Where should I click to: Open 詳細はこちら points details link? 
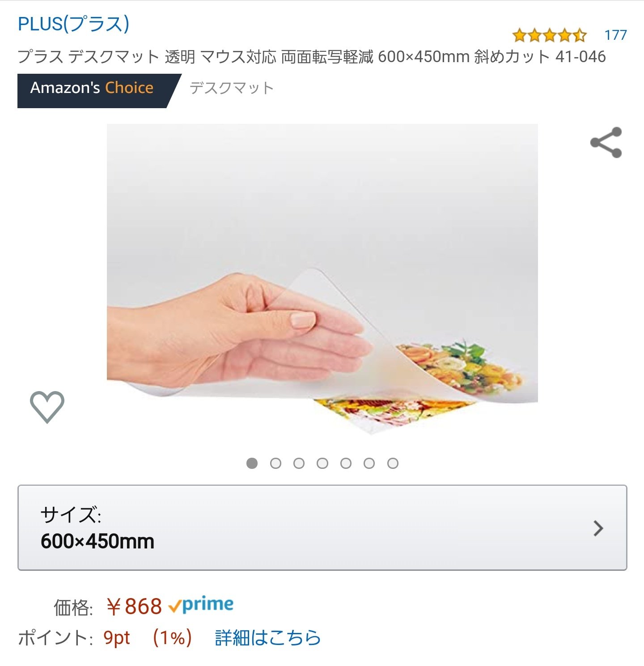click(268, 638)
